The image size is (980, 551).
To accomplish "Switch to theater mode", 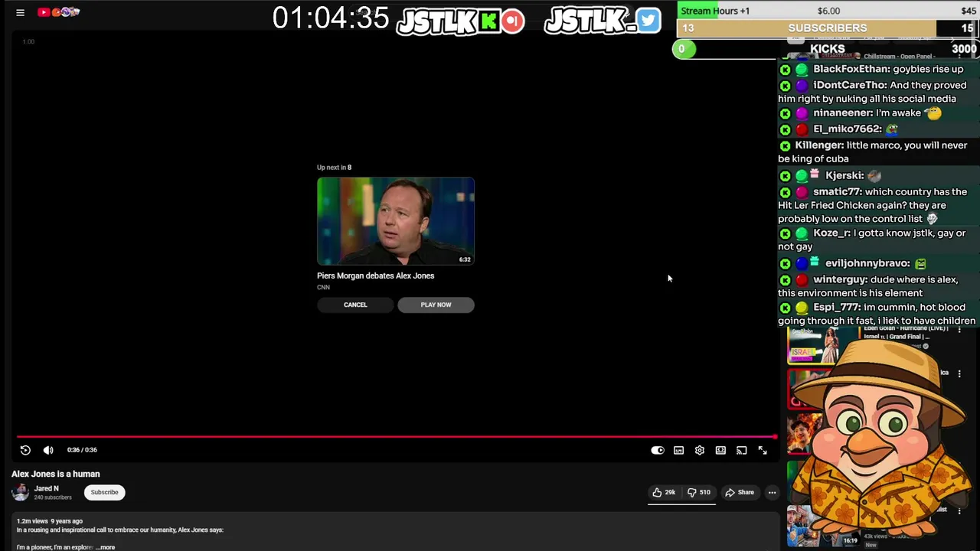I will coord(720,450).
